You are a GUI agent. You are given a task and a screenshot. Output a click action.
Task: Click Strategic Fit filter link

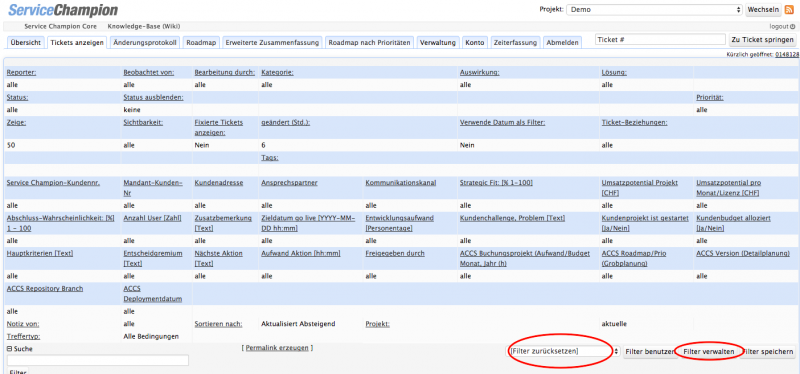pyautogui.click(x=496, y=183)
